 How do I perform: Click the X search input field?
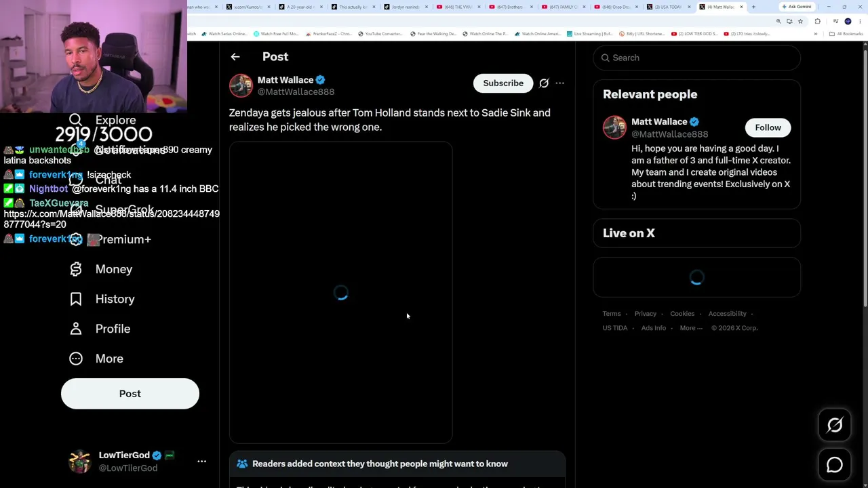coord(696,58)
